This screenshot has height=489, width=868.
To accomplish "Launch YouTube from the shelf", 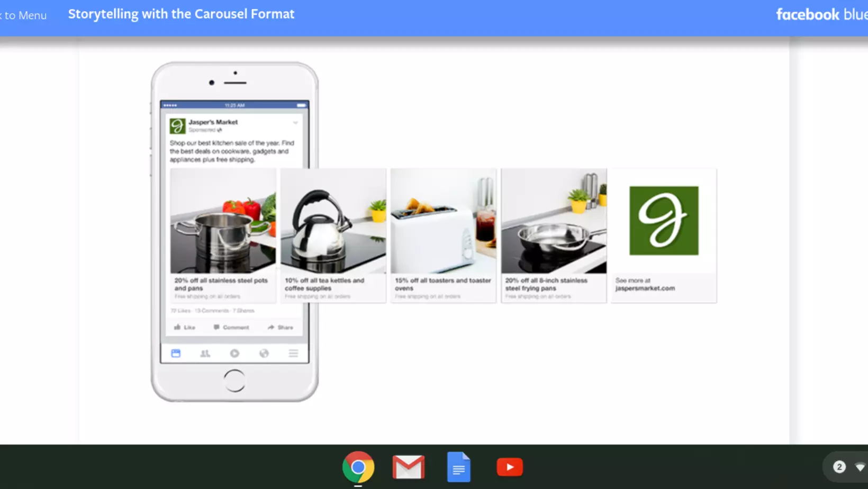I will point(509,467).
